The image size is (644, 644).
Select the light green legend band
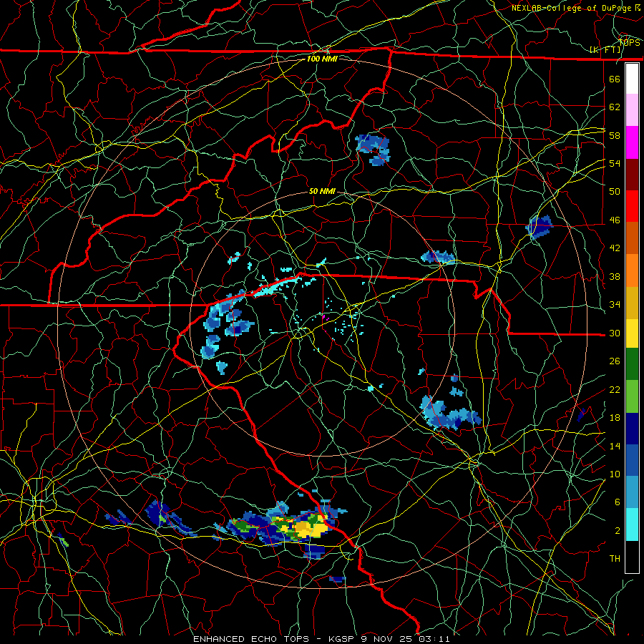pos(632,396)
